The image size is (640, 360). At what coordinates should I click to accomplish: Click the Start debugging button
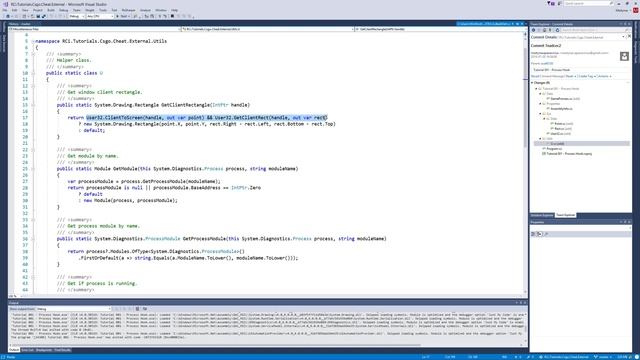pyautogui.click(x=122, y=16)
